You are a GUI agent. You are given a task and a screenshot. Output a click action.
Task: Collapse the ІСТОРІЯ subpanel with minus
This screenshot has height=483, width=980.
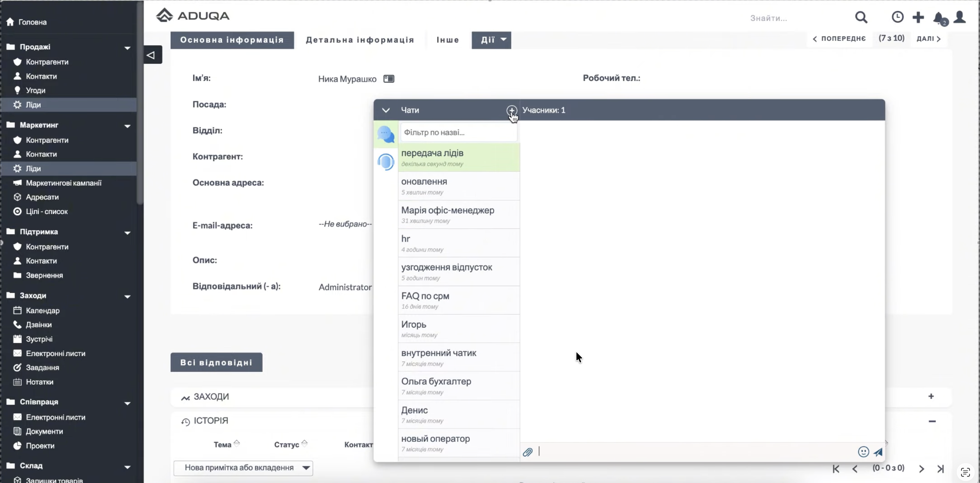tap(932, 421)
